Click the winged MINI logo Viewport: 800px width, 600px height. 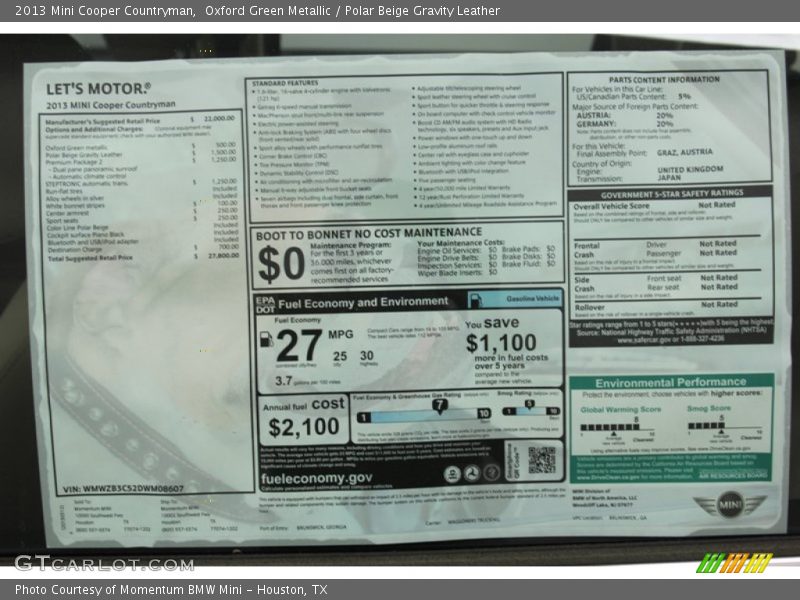pyautogui.click(x=730, y=505)
